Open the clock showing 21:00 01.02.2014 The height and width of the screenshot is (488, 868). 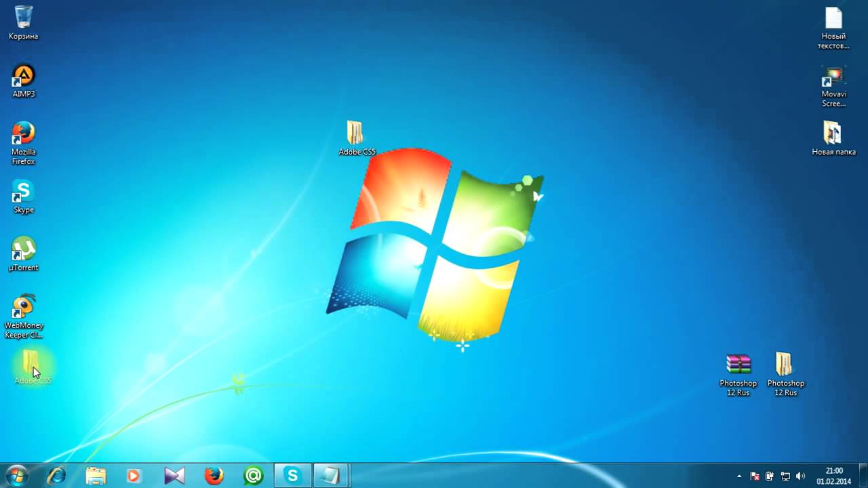coord(834,476)
